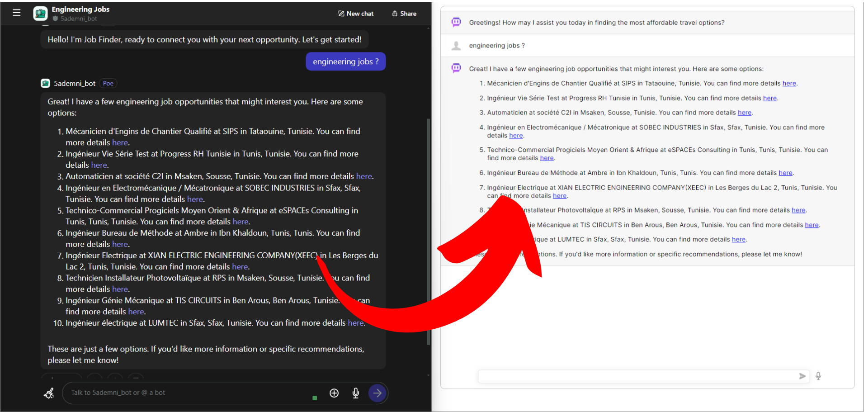Open 'here' link for Mécanicien d'Engins in right chat

[789, 83]
